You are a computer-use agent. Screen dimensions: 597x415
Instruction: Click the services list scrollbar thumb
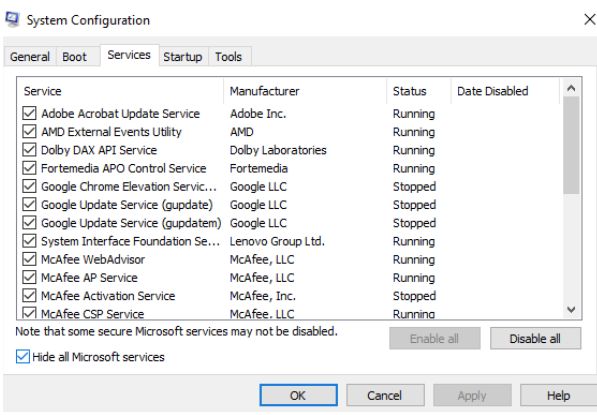pos(571,145)
